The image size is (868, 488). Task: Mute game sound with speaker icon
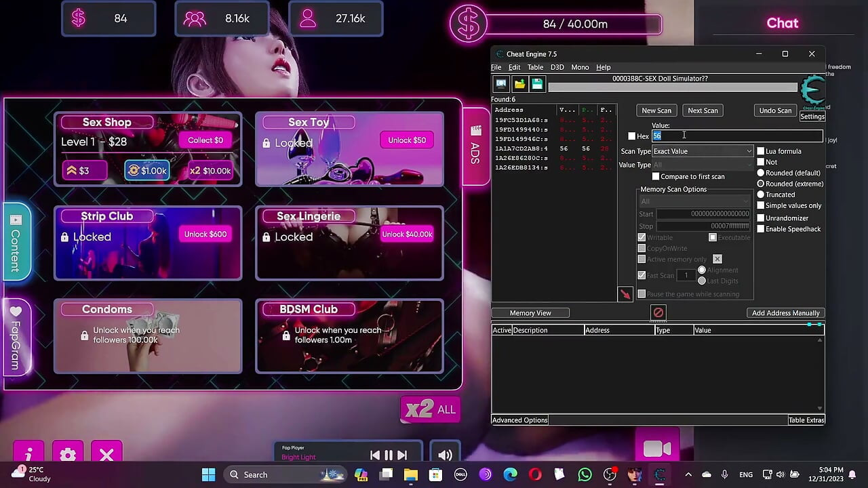click(445, 455)
